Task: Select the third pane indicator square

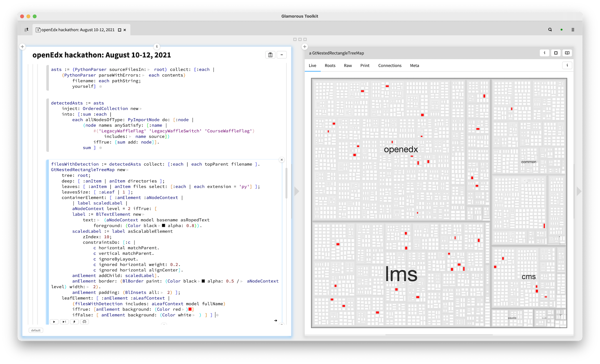Action: tap(305, 39)
